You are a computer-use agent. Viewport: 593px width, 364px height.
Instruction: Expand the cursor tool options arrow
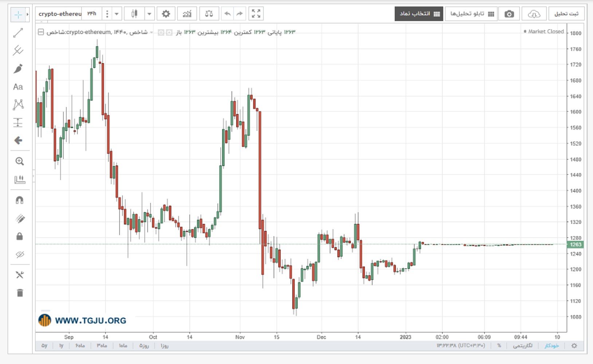tap(27, 15)
